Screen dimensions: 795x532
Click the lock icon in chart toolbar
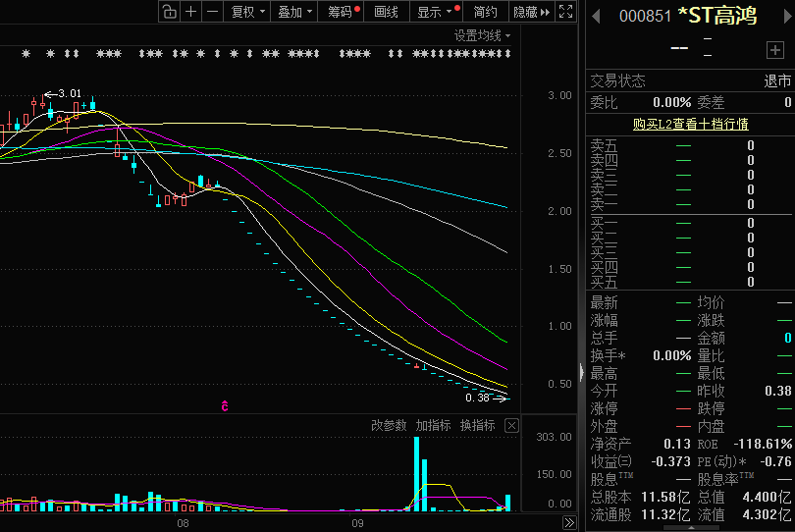point(168,12)
